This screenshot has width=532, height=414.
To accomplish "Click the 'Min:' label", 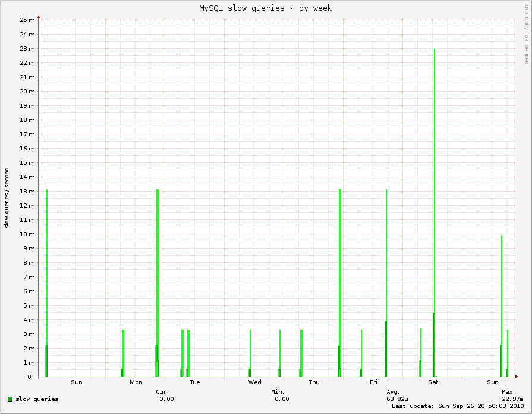I will click(278, 392).
